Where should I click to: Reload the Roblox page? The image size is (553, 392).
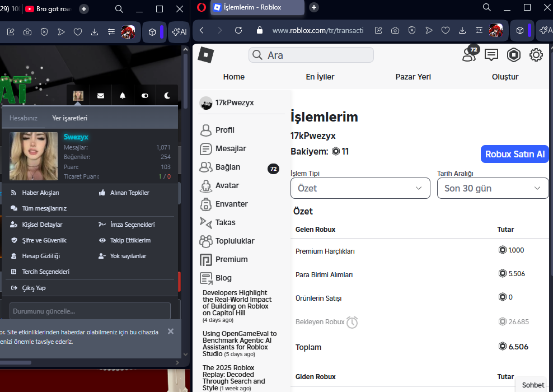coord(238,30)
